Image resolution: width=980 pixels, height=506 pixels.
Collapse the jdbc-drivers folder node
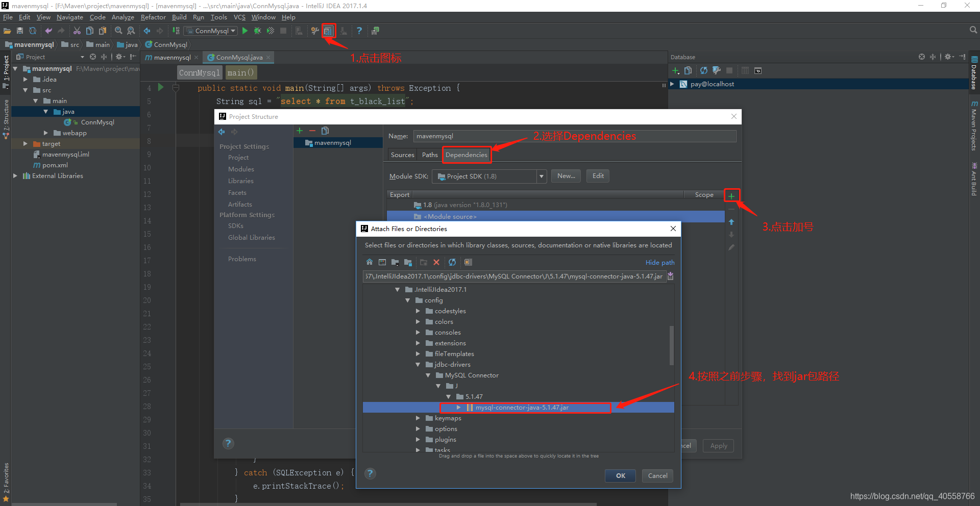click(x=418, y=365)
